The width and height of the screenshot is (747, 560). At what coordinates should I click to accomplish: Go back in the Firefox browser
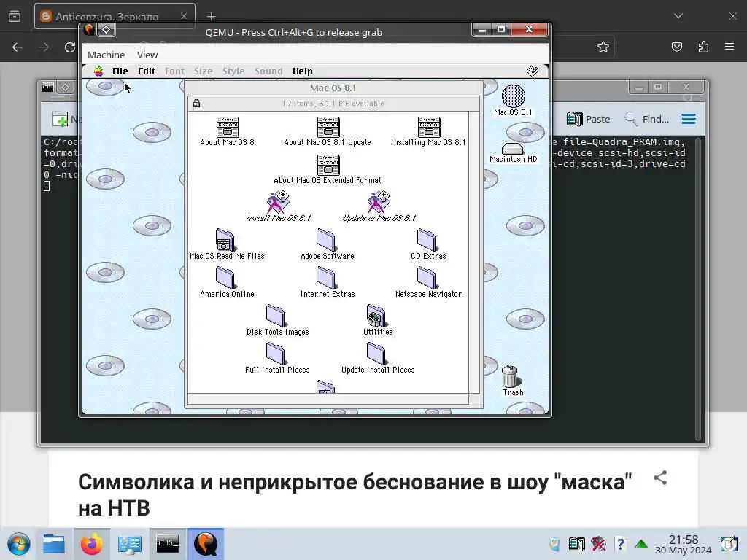[18, 47]
